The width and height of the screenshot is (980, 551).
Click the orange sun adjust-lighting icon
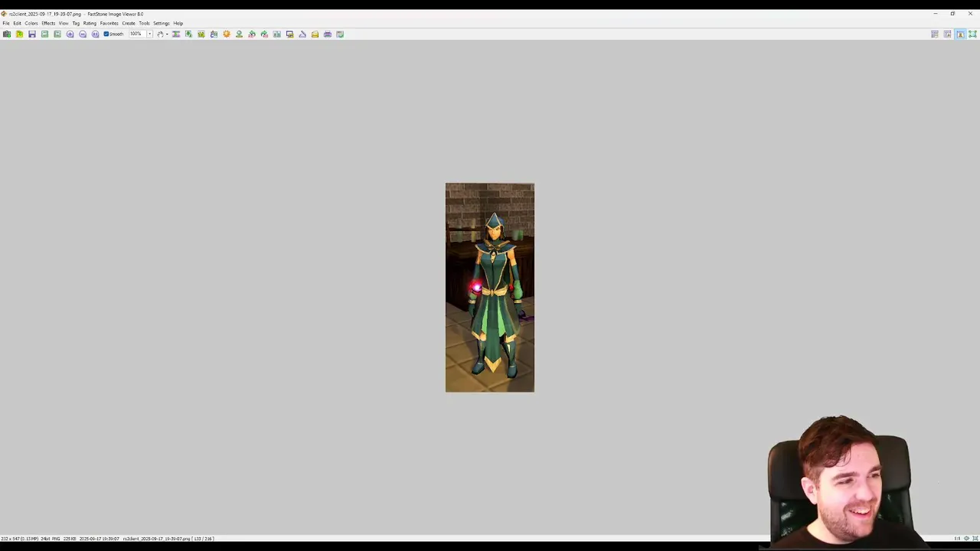[x=227, y=34]
